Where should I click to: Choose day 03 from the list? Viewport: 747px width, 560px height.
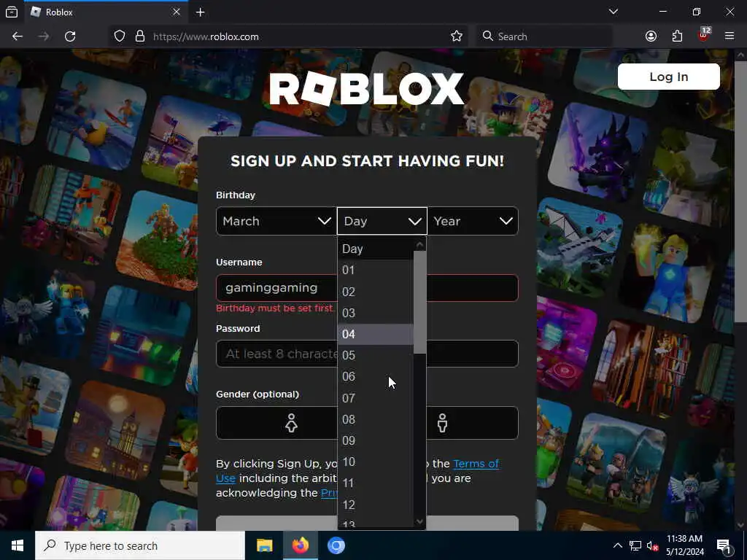coord(376,313)
